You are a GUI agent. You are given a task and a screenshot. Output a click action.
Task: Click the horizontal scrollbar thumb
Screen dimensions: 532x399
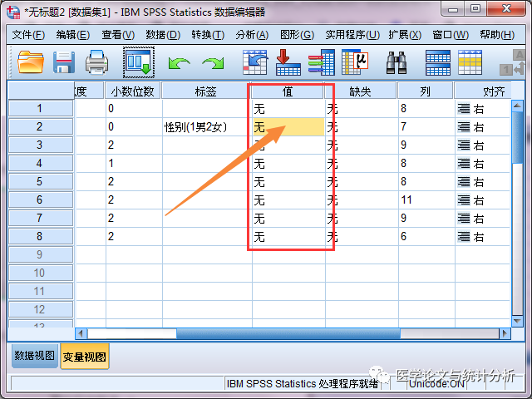[x=288, y=333]
